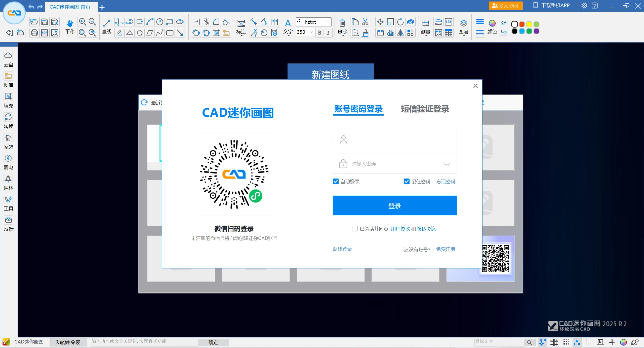The width and height of the screenshot is (644, 348).
Task: Expand the 标注 annotation dropdown arrow
Action: pos(241,36)
